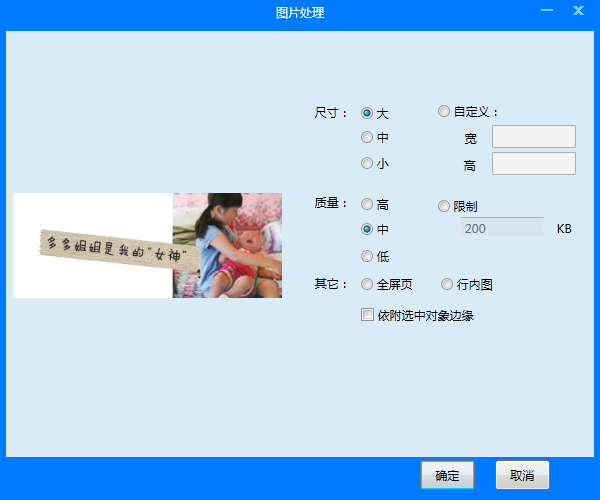Viewport: 600px width, 500px height.
Task: Select the 大 size radio button
Action: coord(367,113)
